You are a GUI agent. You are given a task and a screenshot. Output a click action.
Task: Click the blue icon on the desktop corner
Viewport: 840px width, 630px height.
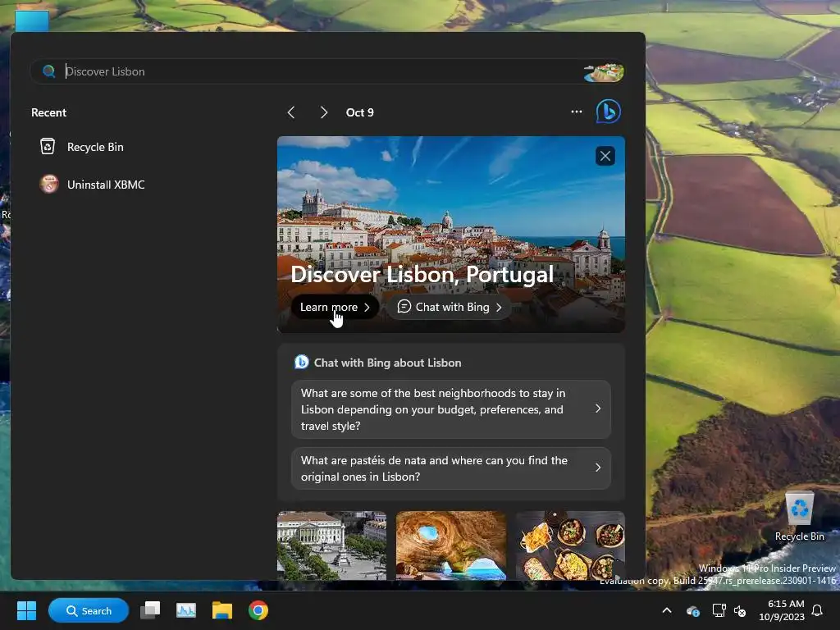click(32, 21)
